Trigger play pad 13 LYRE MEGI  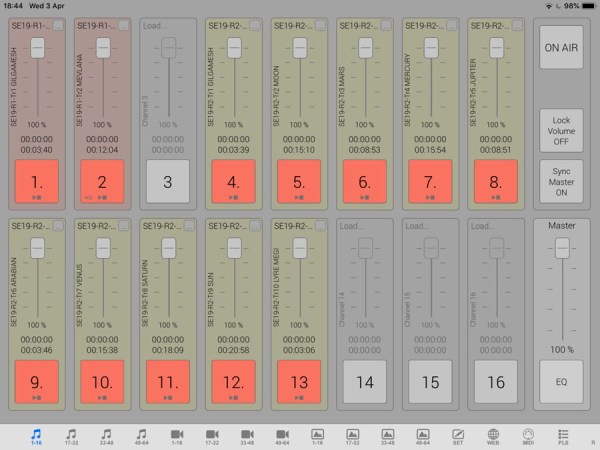(x=299, y=381)
